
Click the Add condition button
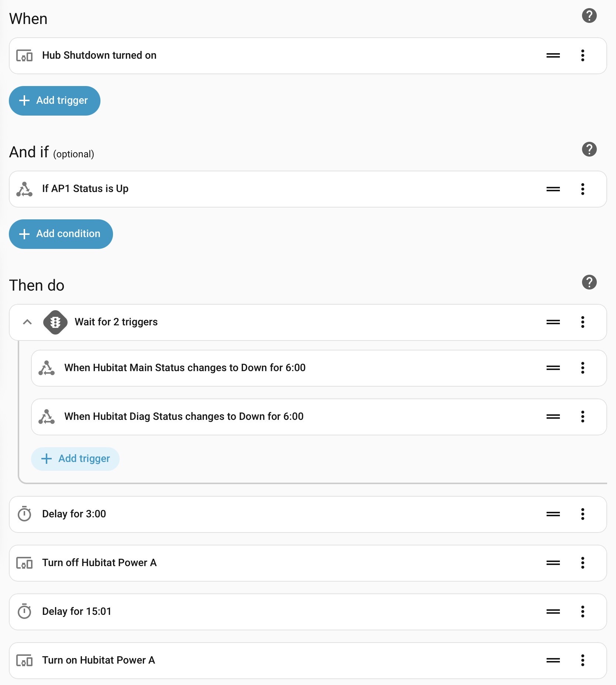(x=61, y=234)
